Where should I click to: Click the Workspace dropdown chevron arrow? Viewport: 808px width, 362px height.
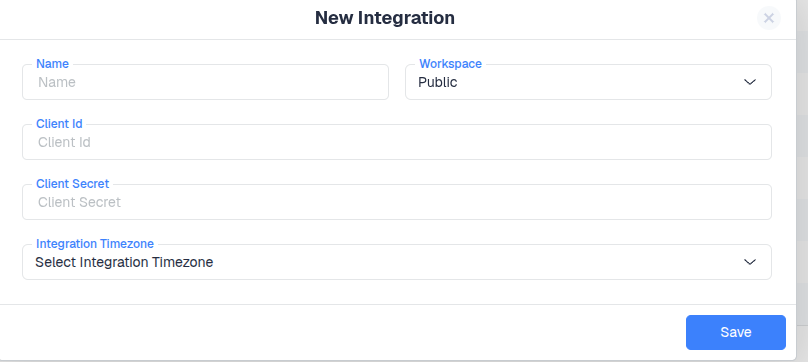tap(750, 82)
